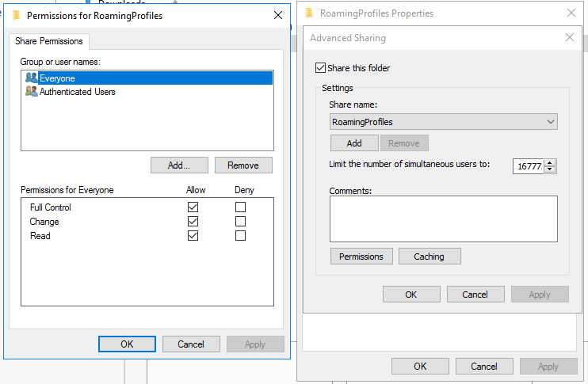The height and width of the screenshot is (384, 588).
Task: Click the Change permission label
Action: point(44,222)
